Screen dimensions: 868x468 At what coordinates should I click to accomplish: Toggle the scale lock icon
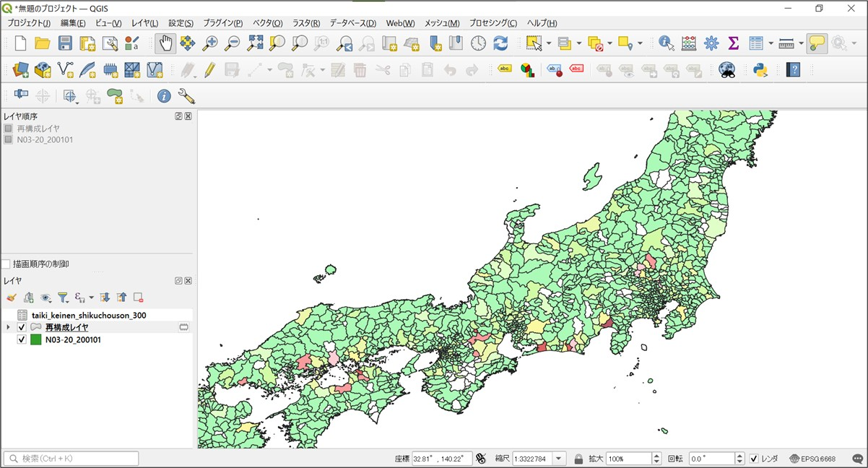pos(578,459)
